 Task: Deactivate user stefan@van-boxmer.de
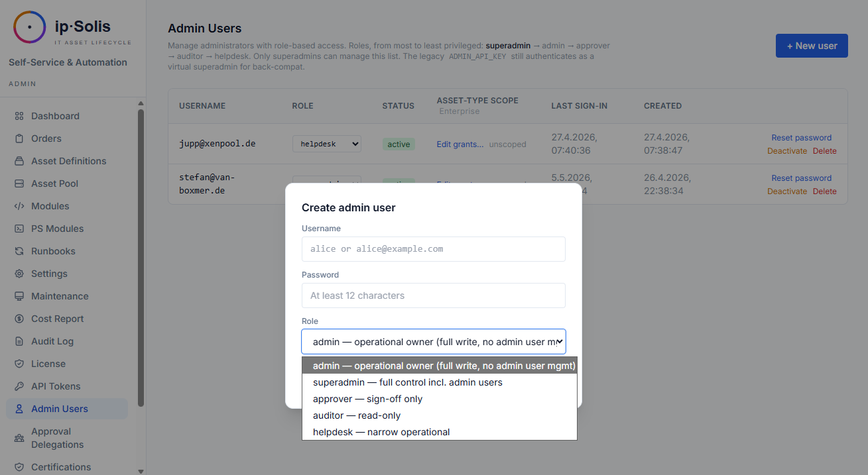787,191
